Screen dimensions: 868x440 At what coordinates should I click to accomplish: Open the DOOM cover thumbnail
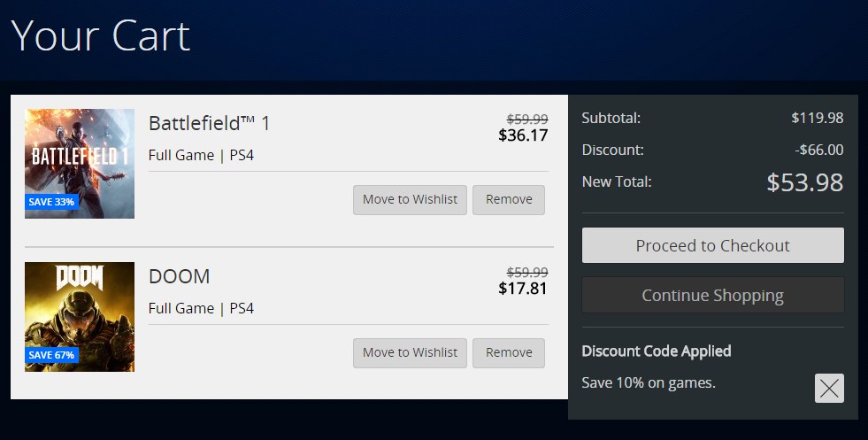80,317
